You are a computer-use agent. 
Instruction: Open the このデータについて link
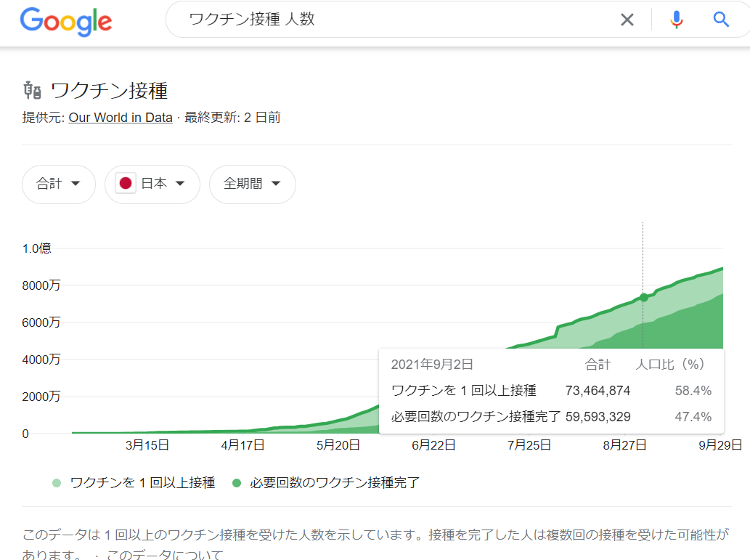[x=165, y=554]
